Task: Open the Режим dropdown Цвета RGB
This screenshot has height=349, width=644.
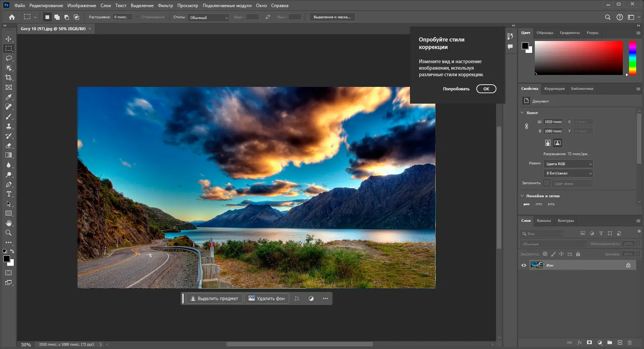Action: tap(568, 164)
